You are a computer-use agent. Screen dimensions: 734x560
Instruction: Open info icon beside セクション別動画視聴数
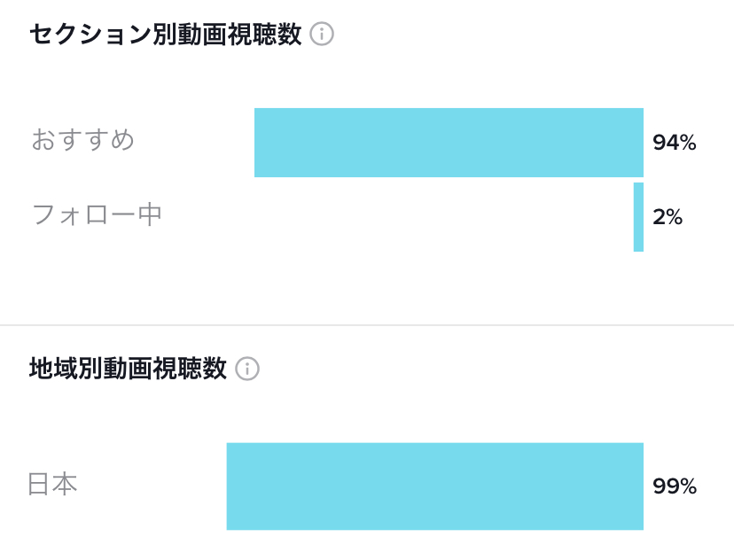[x=322, y=35]
